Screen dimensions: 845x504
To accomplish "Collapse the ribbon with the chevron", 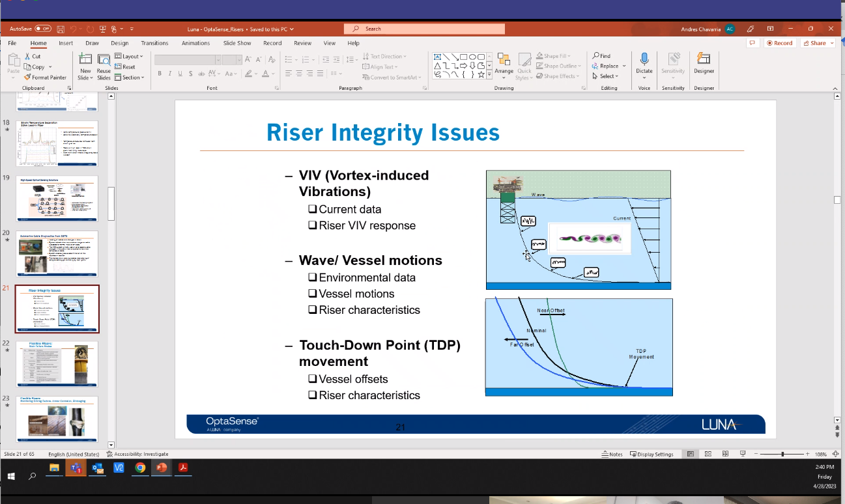I will (837, 88).
